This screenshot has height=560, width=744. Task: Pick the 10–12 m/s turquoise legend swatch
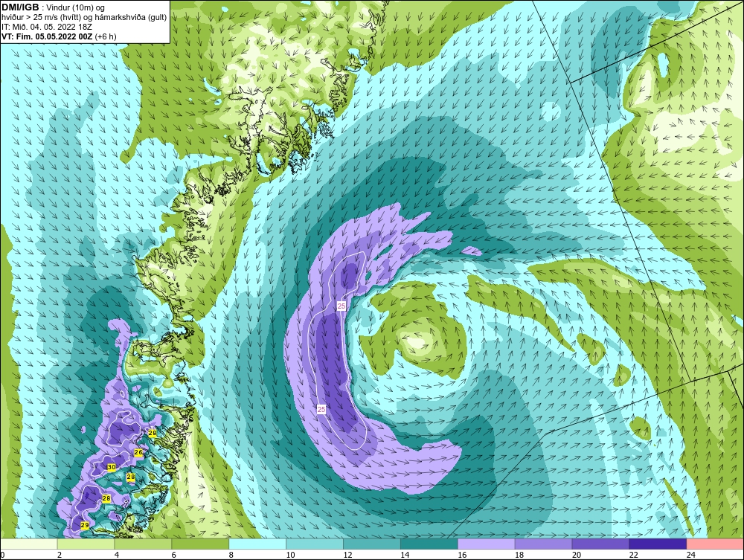(315, 544)
